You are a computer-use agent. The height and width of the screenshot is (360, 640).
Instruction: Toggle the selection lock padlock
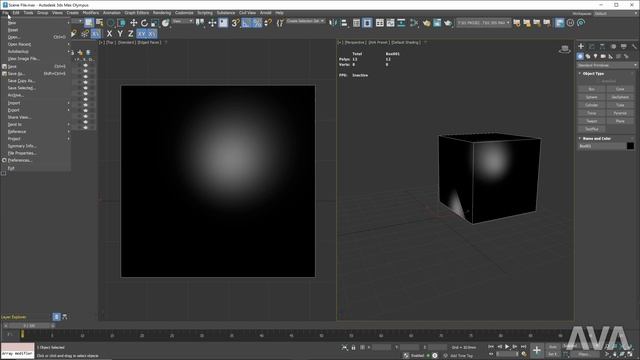tap(353, 347)
